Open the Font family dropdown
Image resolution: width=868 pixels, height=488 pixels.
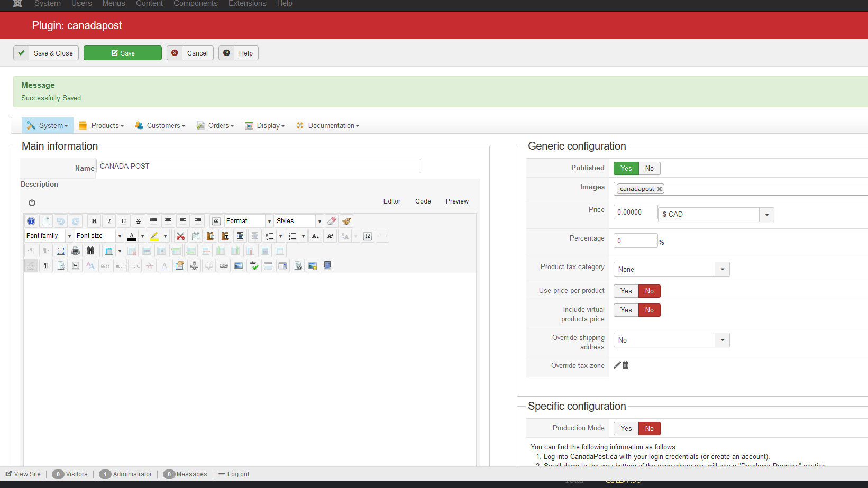(49, 236)
